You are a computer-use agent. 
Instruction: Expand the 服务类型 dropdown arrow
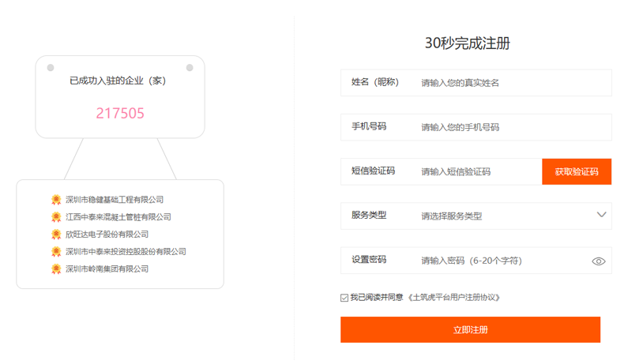click(x=601, y=215)
